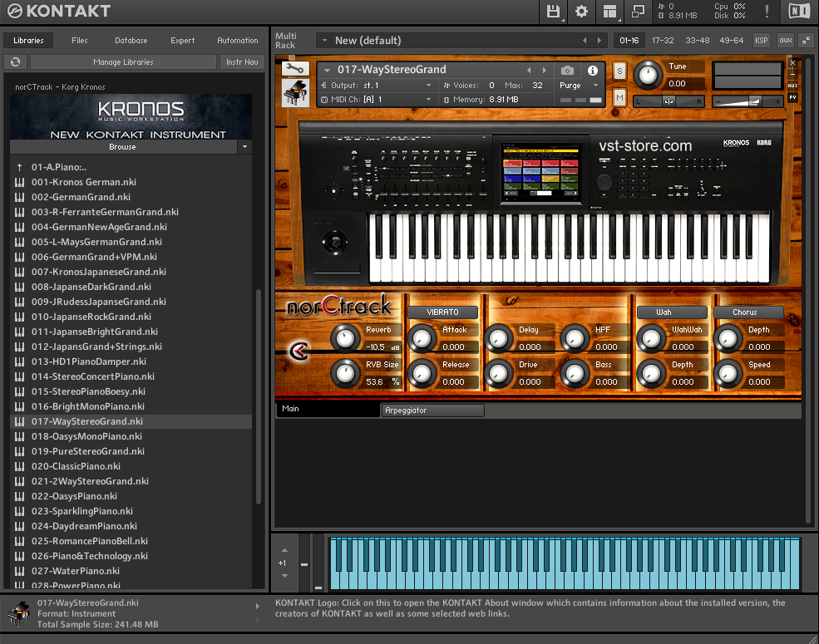Select the Arpeggiator tab
Screen dimensions: 819x644
[x=432, y=410]
